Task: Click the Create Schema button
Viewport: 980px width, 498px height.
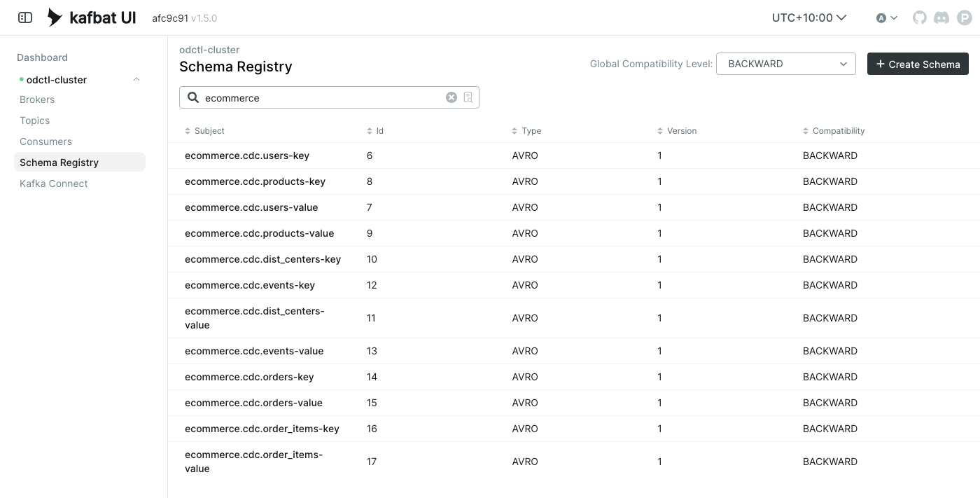Action: coord(918,64)
